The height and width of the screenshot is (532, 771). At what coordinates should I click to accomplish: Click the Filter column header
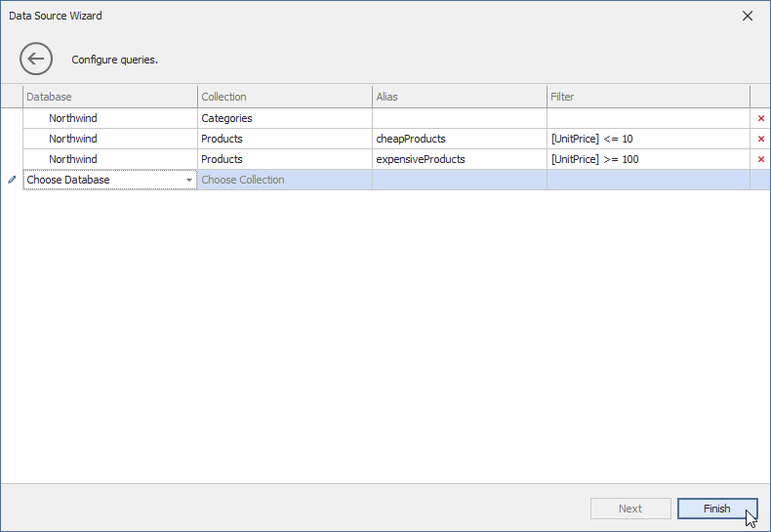(648, 97)
